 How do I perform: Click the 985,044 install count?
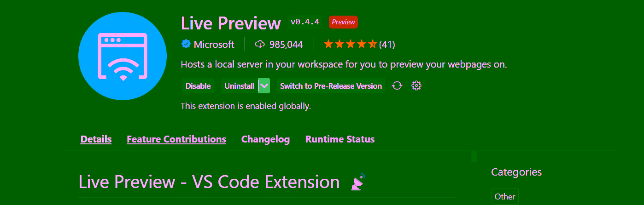coord(286,44)
